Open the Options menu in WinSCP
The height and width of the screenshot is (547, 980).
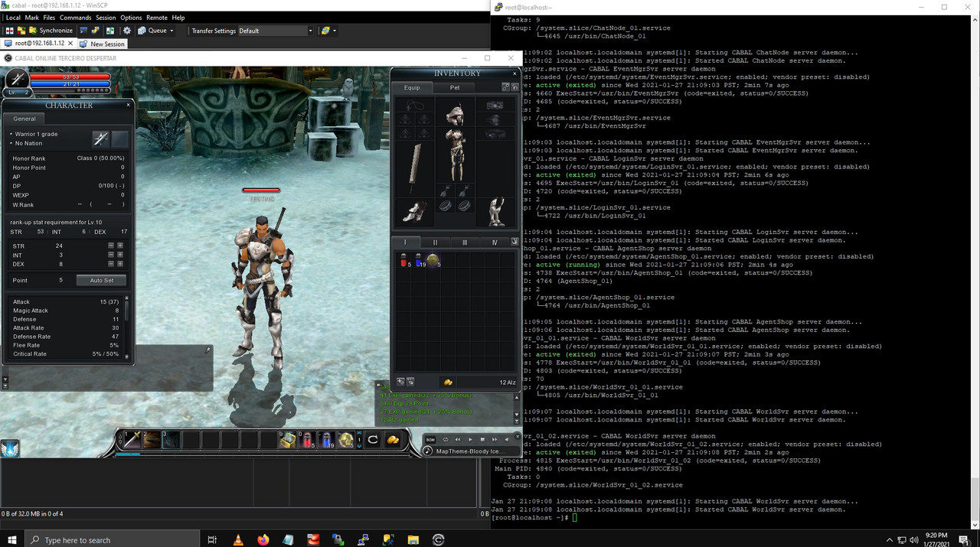(x=131, y=18)
